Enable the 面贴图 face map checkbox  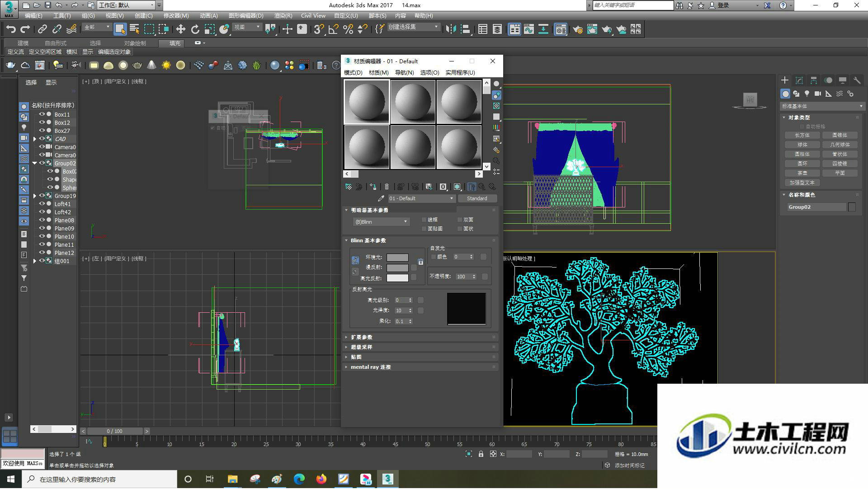point(424,229)
